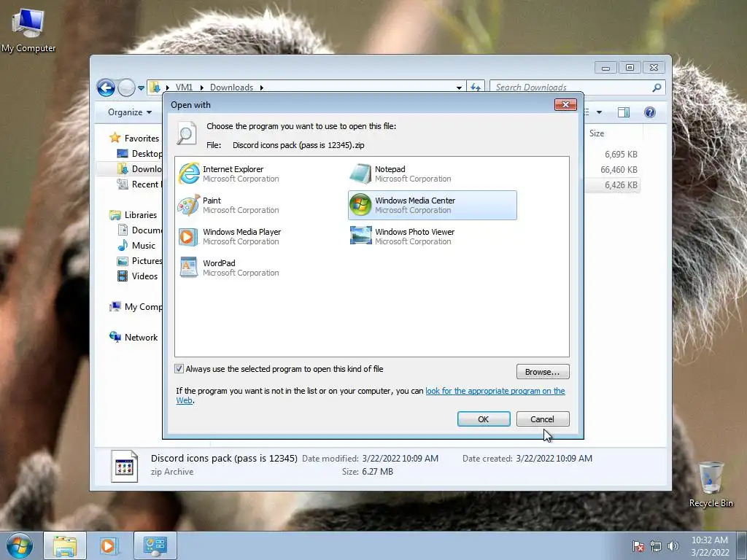This screenshot has width=747, height=560.
Task: Click VM1 in the address path
Action: 184,87
